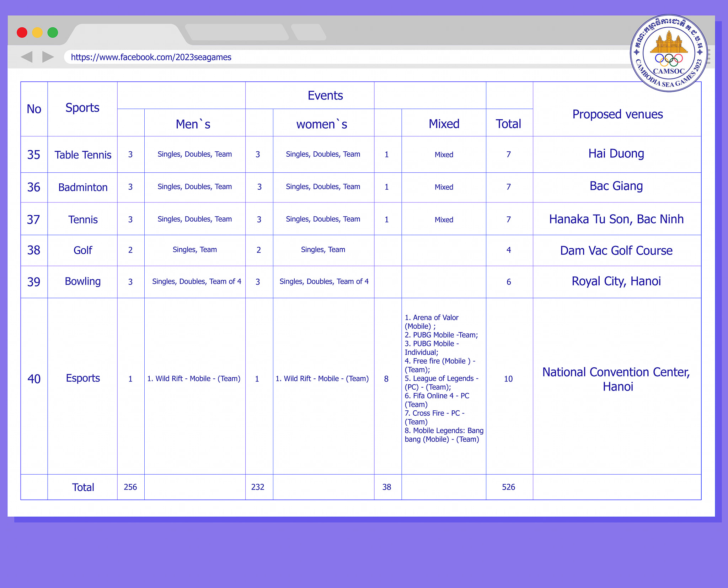728x588 pixels.
Task: Click Table Tennis total value 7
Action: [509, 154]
